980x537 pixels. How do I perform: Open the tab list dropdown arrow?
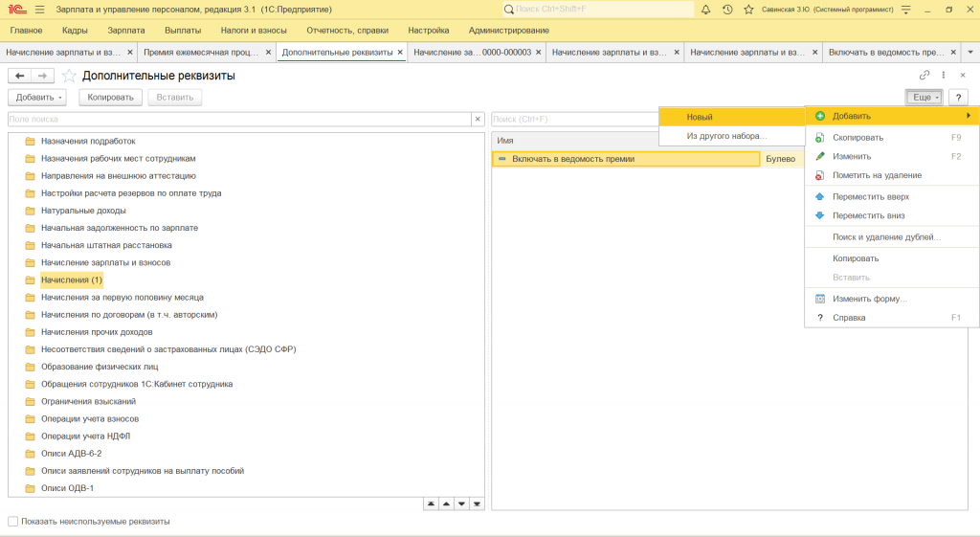point(970,52)
